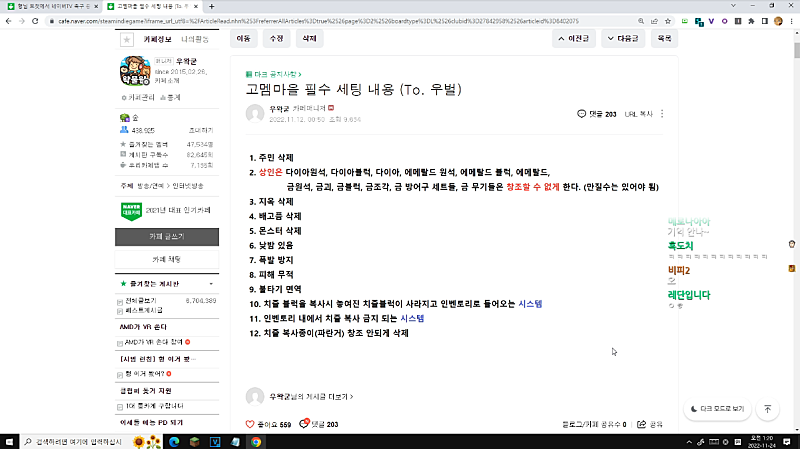Open the 베스트게시글 board

tap(144, 310)
